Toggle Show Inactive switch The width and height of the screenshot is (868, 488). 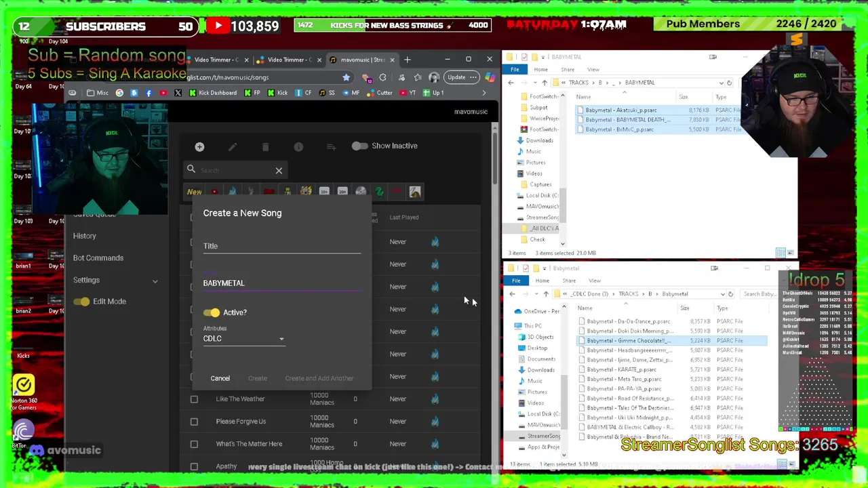coord(359,146)
